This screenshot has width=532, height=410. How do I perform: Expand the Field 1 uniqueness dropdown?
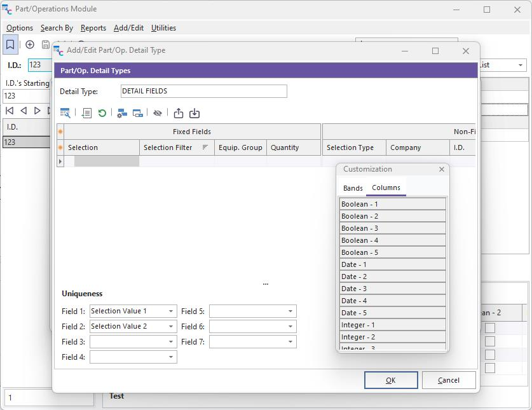coord(171,311)
